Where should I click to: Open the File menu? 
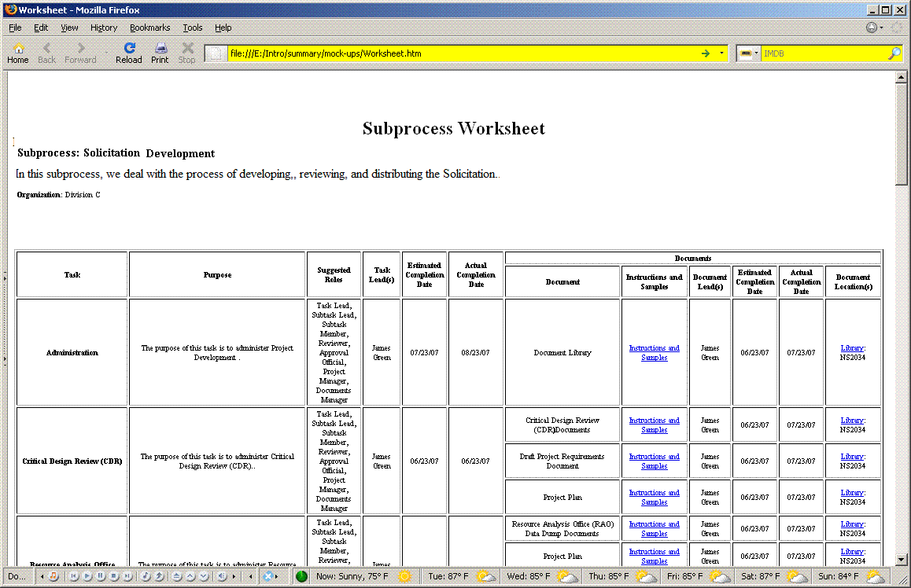[15, 28]
